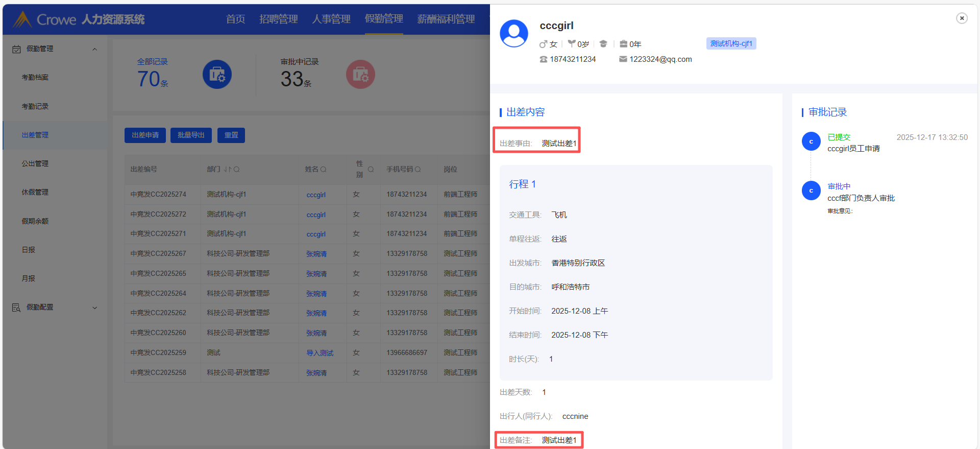
Task: Click the 出差申请 button
Action: click(x=145, y=135)
